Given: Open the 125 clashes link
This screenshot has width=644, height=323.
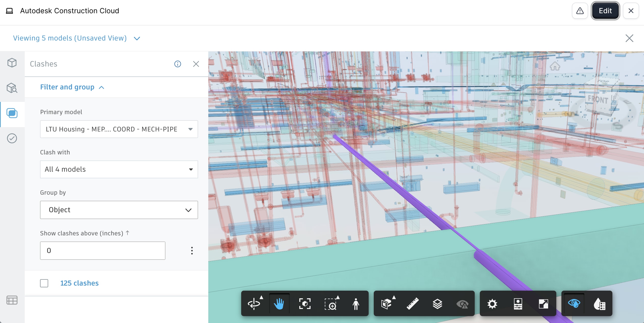Looking at the screenshot, I should tap(79, 283).
